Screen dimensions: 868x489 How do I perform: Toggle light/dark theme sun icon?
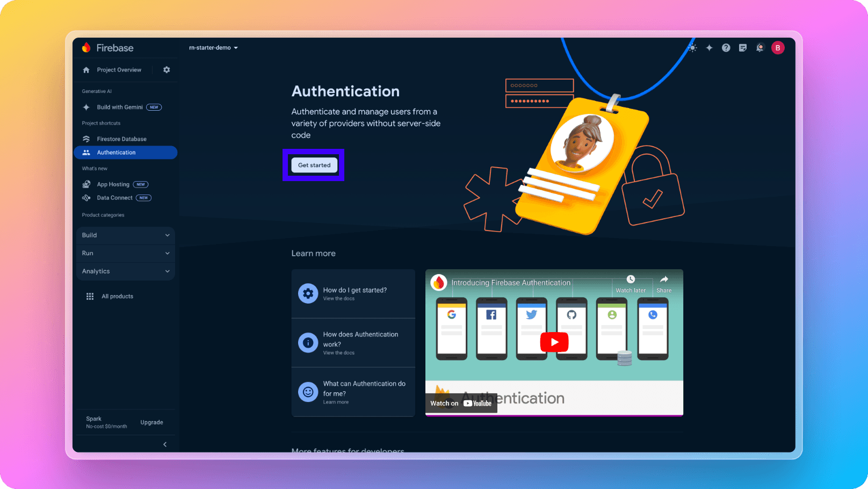[693, 48]
